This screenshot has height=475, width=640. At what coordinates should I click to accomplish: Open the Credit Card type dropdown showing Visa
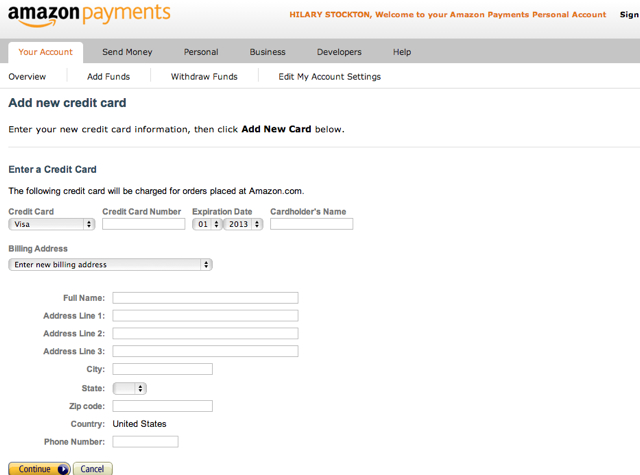point(51,224)
